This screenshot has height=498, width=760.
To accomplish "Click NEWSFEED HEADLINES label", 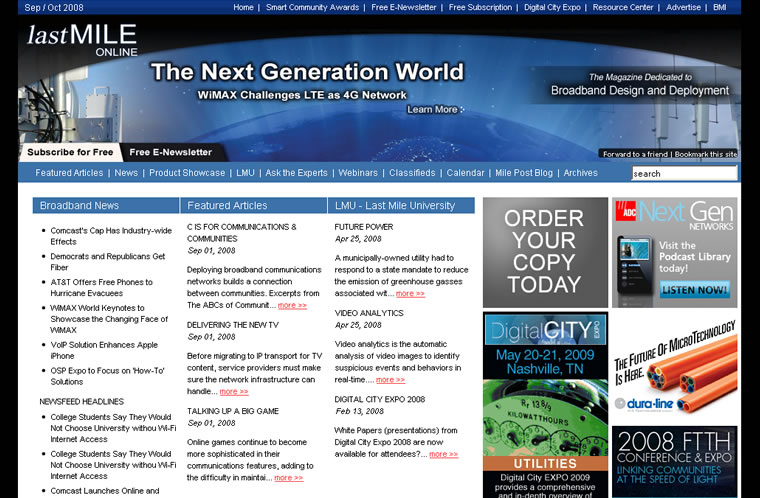I will point(81,402).
